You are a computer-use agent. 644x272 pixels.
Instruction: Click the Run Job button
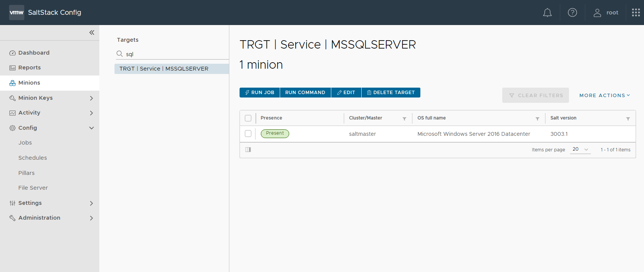tap(260, 93)
